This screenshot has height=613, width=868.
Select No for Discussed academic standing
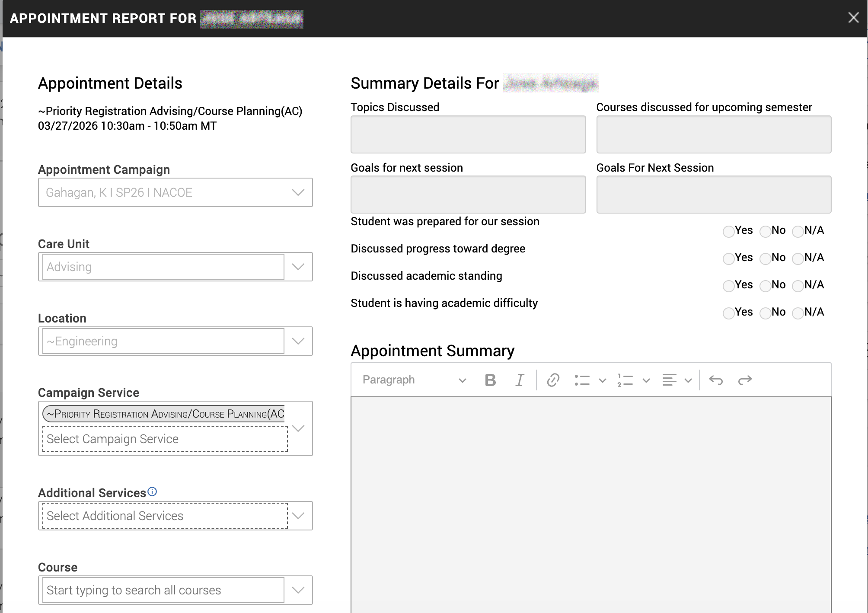click(x=765, y=286)
